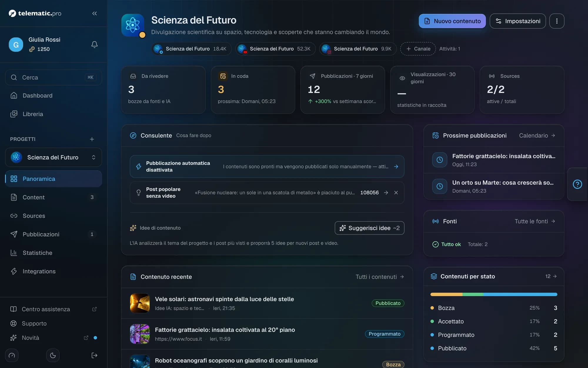Screen dimensions: 588x368
Task: Click clock icon for Un orto su Marte
Action: 440,186
